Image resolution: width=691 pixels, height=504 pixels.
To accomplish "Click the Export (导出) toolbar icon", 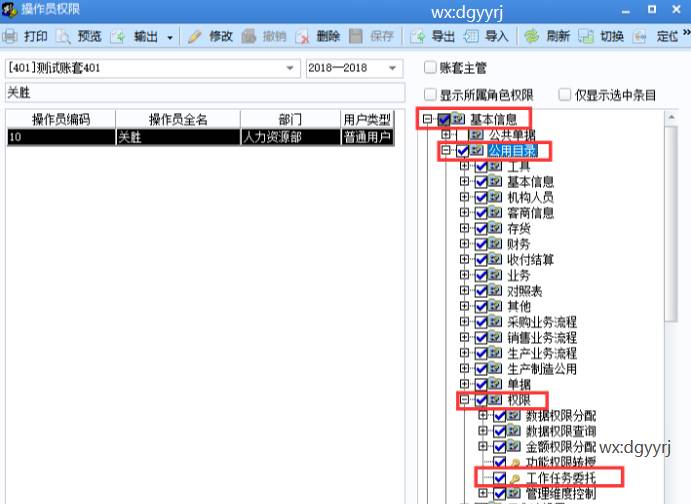I will pos(417,37).
